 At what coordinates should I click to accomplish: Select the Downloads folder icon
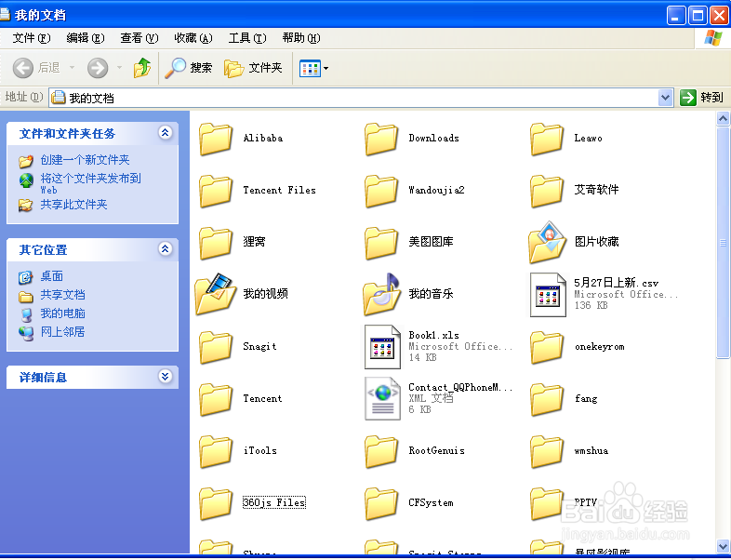click(381, 139)
